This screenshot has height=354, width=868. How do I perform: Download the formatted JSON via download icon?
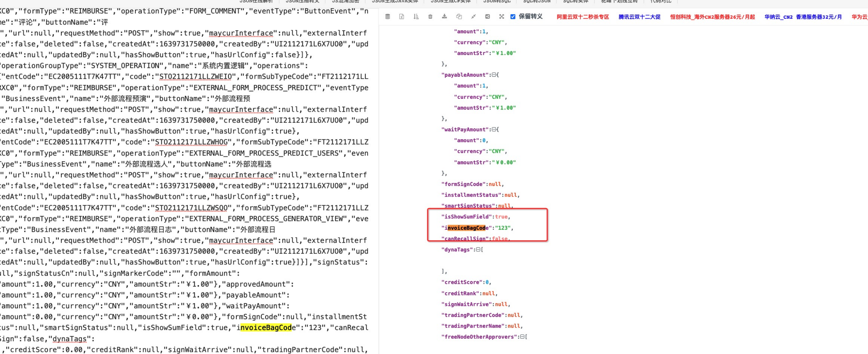coord(445,17)
